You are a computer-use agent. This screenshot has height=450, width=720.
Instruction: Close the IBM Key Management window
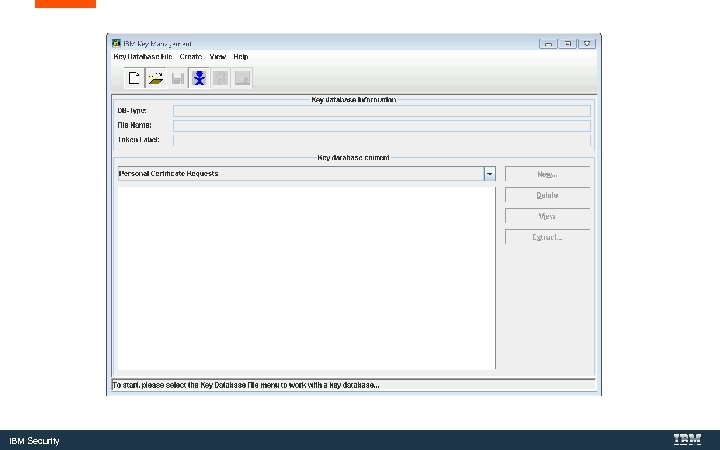point(587,44)
